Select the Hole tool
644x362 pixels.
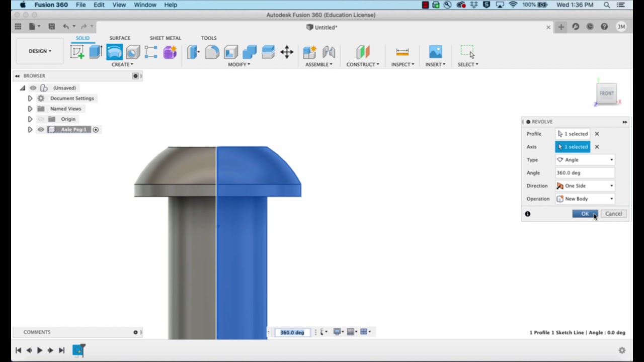click(x=133, y=52)
